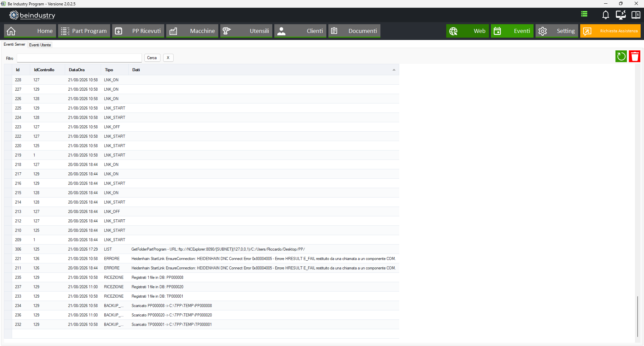This screenshot has width=644, height=346.
Task: Open the Documenti section
Action: coord(354,31)
